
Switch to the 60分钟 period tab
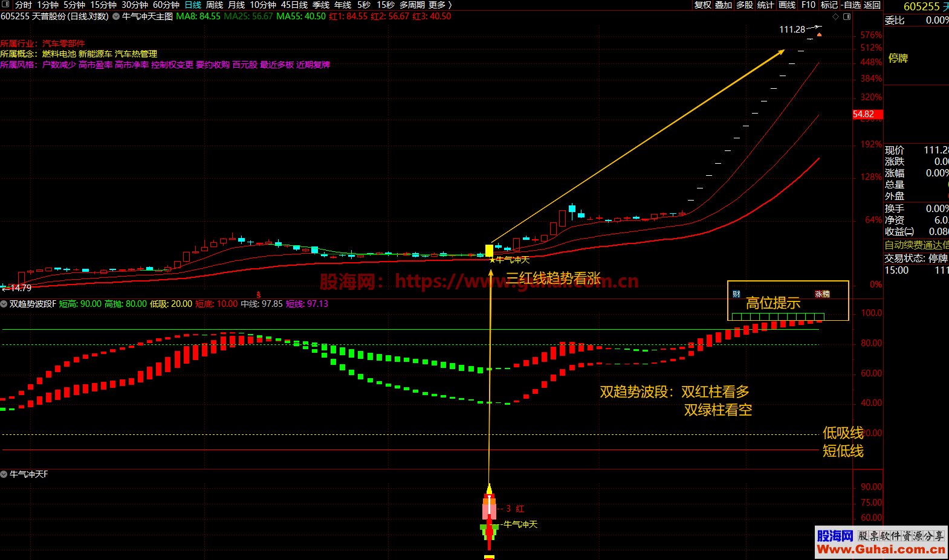point(166,5)
